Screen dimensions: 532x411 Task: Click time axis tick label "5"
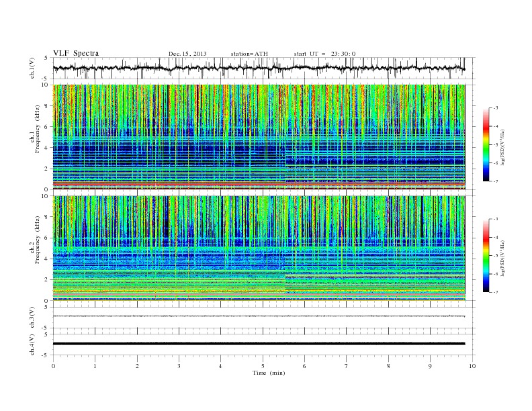click(263, 366)
